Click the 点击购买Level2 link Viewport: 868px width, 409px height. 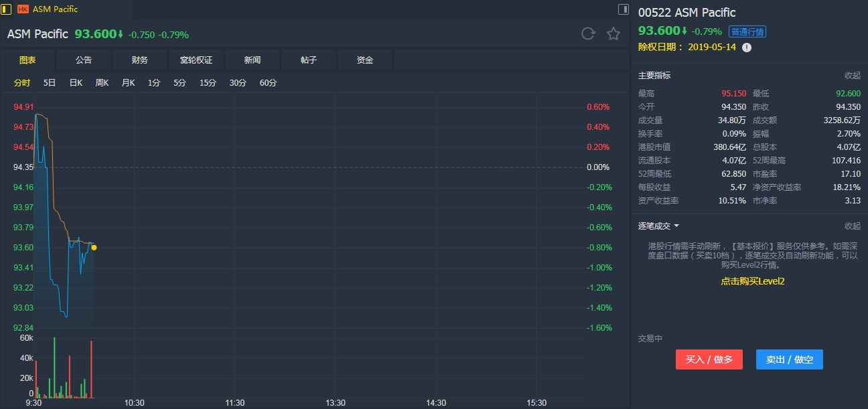(x=752, y=281)
